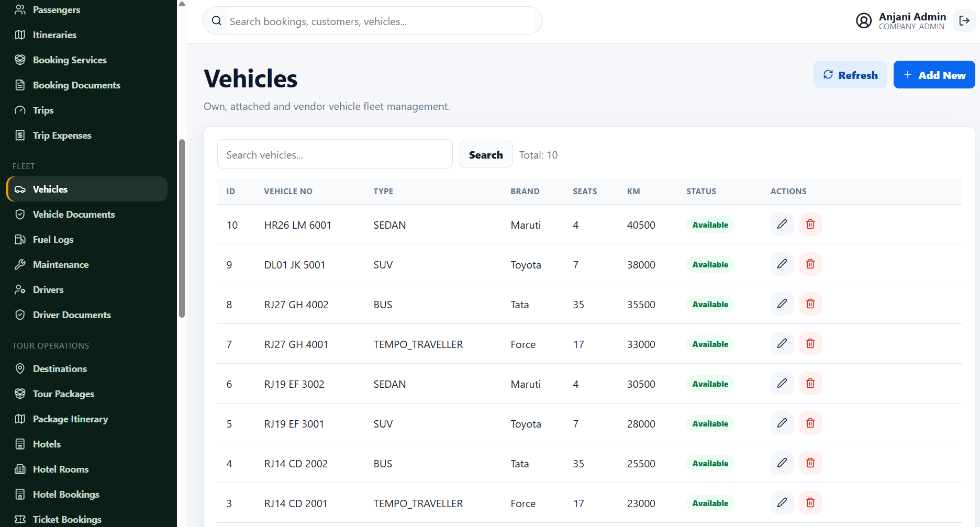Screen dimensions: 980x527
Task: Delete vehicle RJ27 GH 4001 trash icon
Action: 810,344
